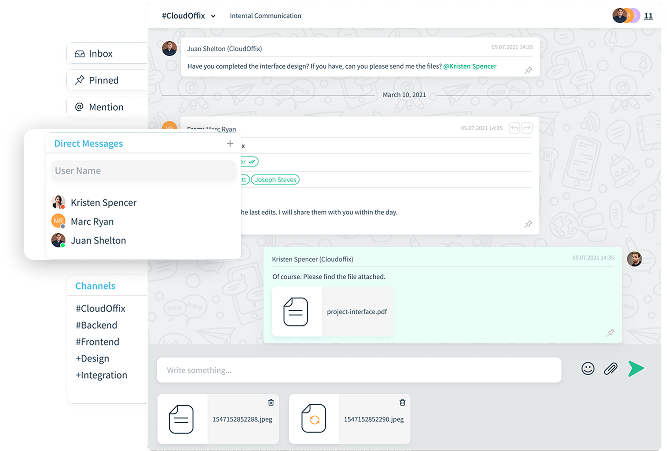The width and height of the screenshot is (667, 451).
Task: Click reply arrow on Marc Ryan's message
Action: 514,128
